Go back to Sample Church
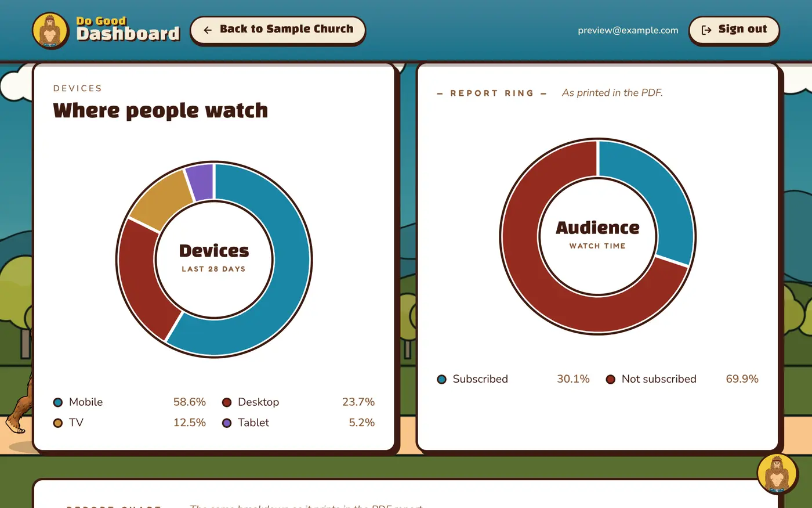 coord(278,30)
